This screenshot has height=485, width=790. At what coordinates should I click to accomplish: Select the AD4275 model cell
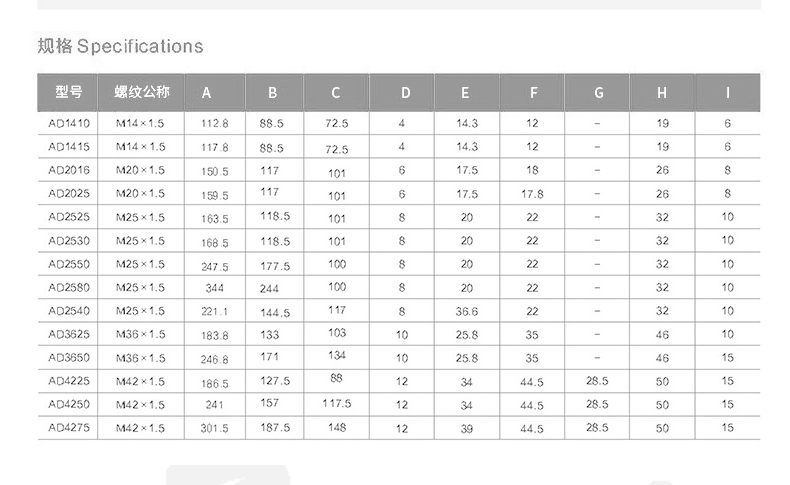pos(69,427)
